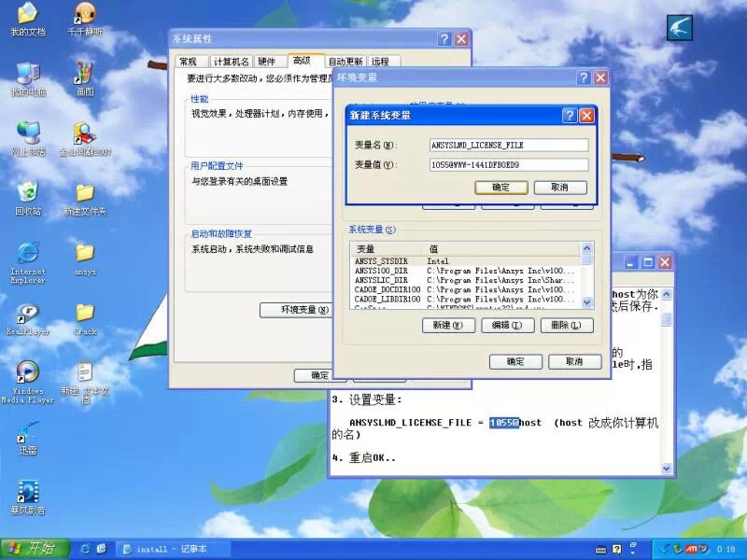Open the 金山词霸2007 desktop shortcut
The image size is (747, 560).
[x=85, y=133]
